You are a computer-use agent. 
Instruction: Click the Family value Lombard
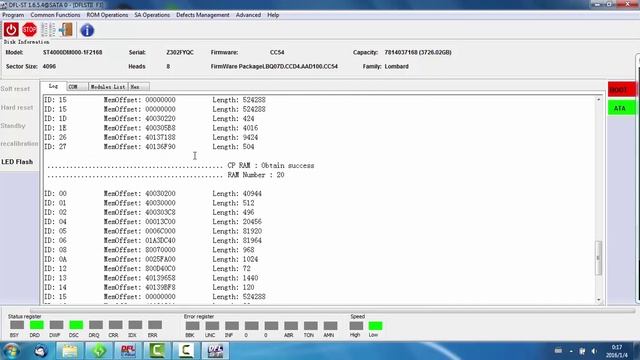tap(396, 67)
